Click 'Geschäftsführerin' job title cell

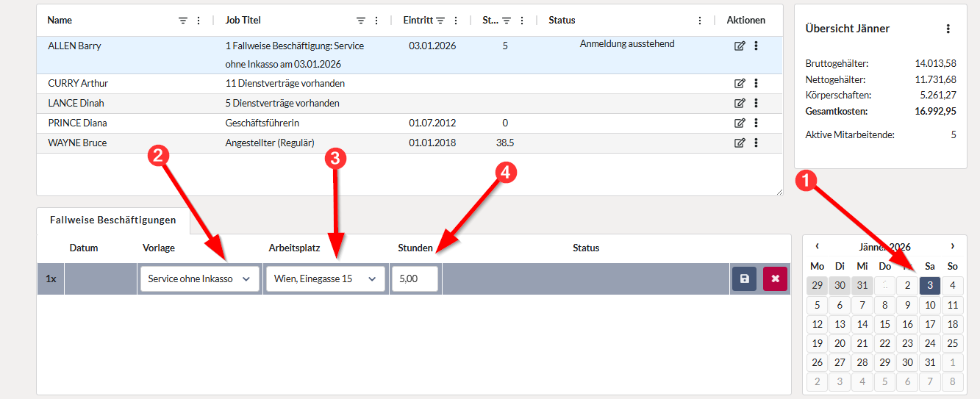262,123
